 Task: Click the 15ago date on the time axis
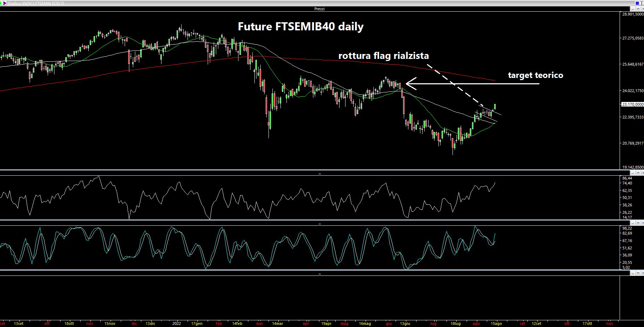pos(497,323)
